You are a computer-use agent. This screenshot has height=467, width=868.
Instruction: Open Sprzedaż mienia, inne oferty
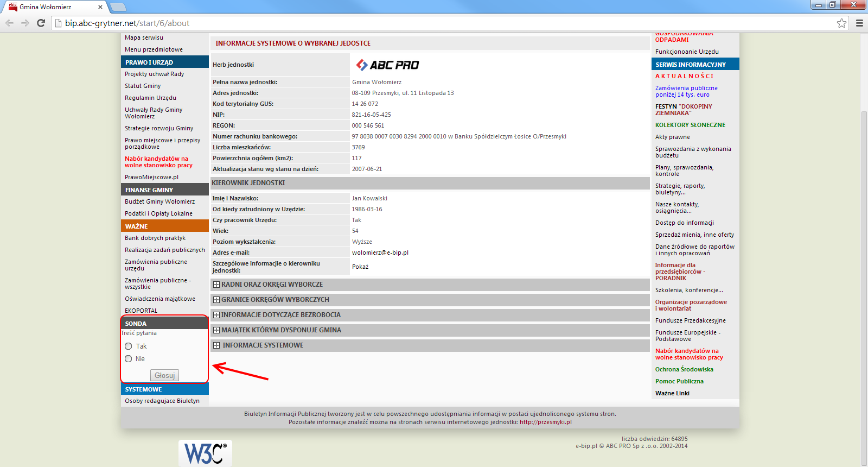pyautogui.click(x=694, y=235)
